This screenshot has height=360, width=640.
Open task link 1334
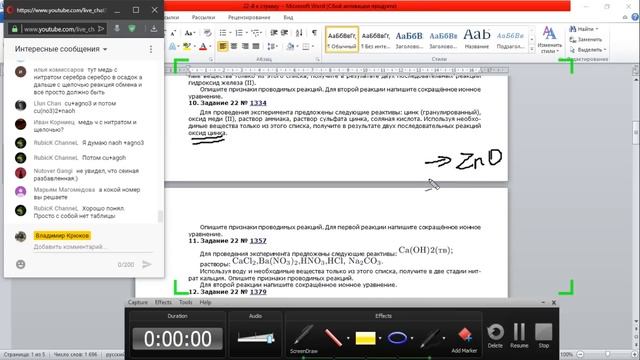point(258,103)
